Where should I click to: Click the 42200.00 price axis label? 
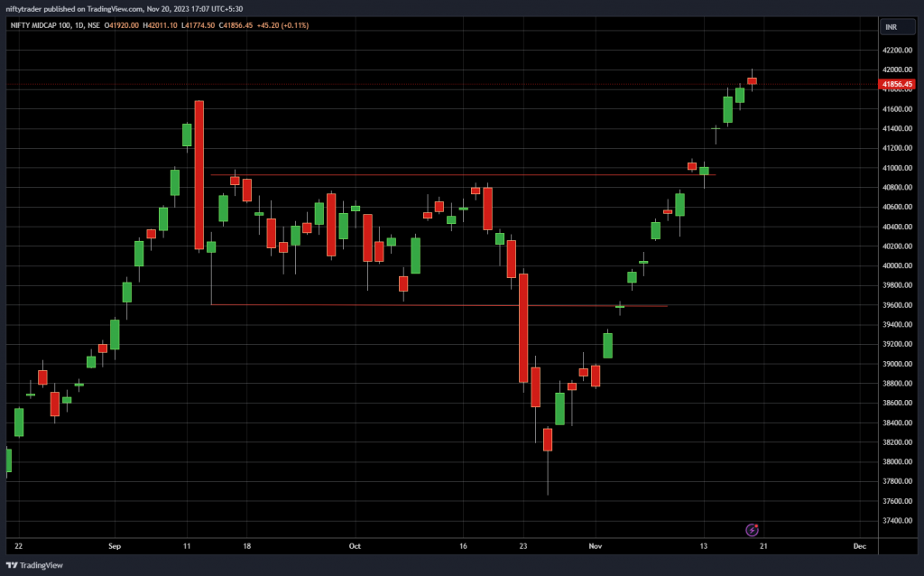(897, 51)
